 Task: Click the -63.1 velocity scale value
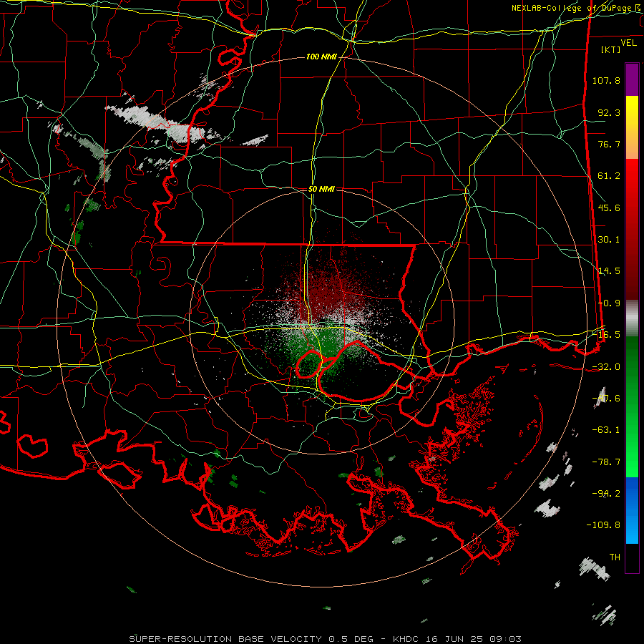click(x=606, y=430)
